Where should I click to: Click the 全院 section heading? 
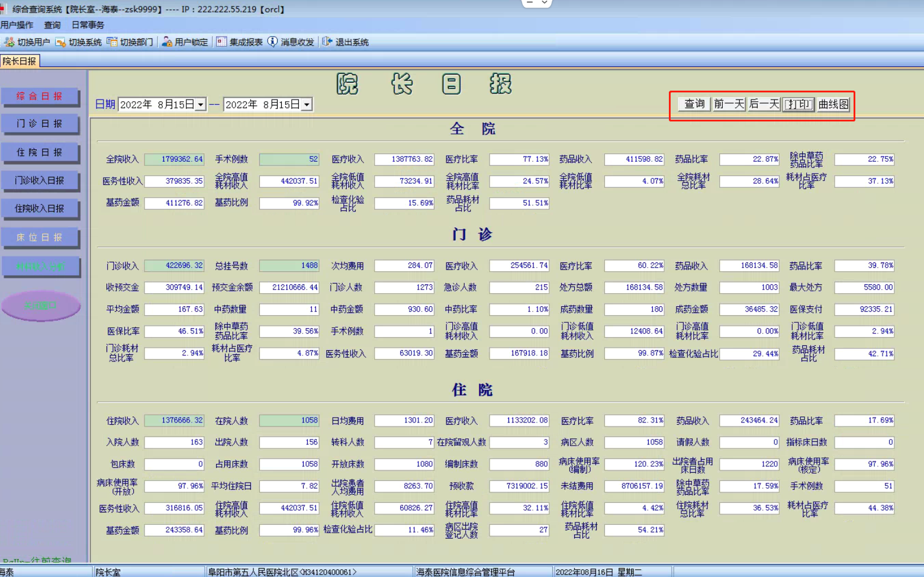pyautogui.click(x=472, y=129)
